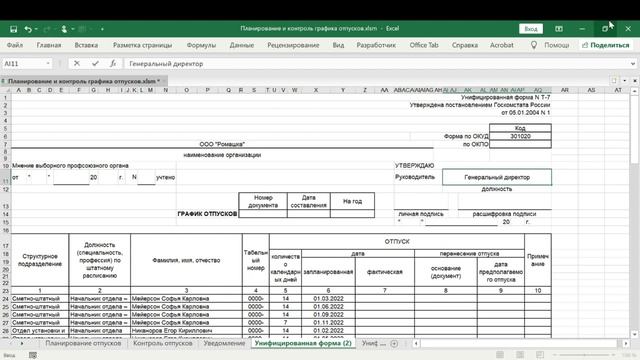Viewport: 640px width, 360px height.
Task: Adjust the zoom slider in status bar
Action: point(585,355)
